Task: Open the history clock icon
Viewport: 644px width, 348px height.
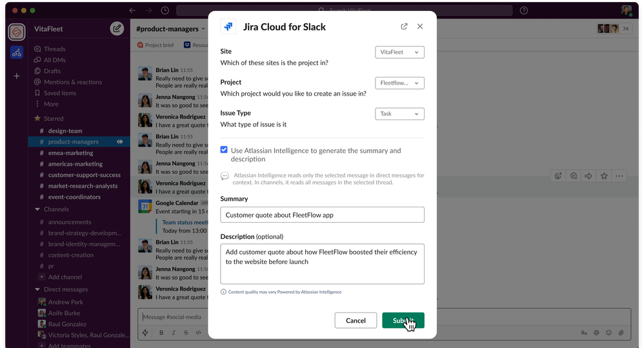Action: [165, 10]
